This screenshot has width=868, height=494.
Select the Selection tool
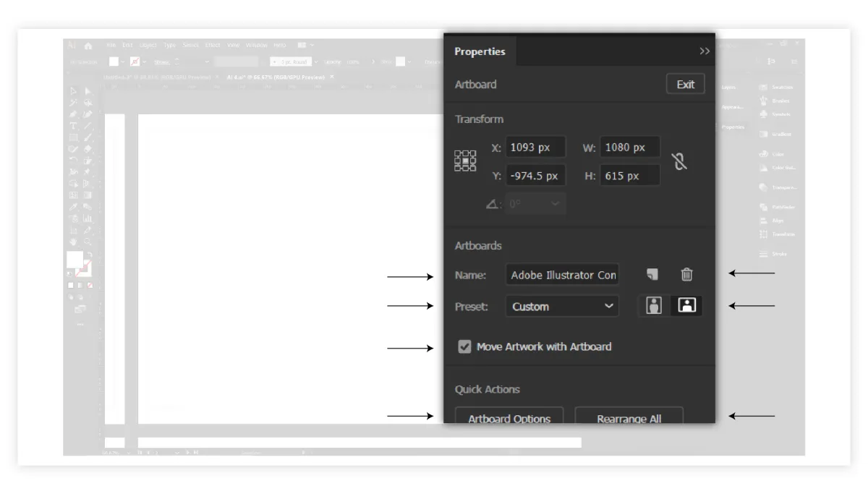pyautogui.click(x=73, y=91)
